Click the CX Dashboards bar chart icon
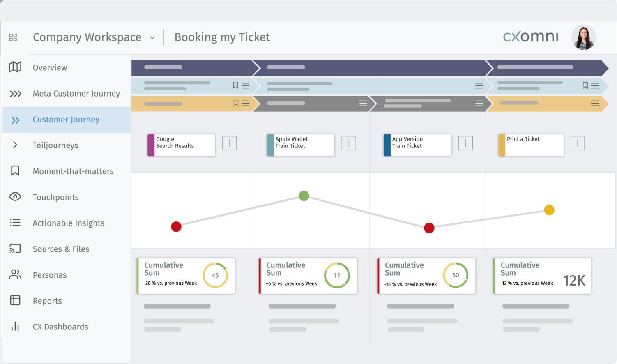This screenshot has width=617, height=364. tap(15, 326)
